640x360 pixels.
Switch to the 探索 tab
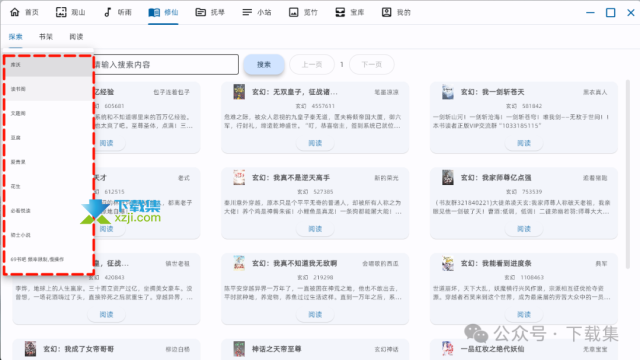tap(16, 36)
